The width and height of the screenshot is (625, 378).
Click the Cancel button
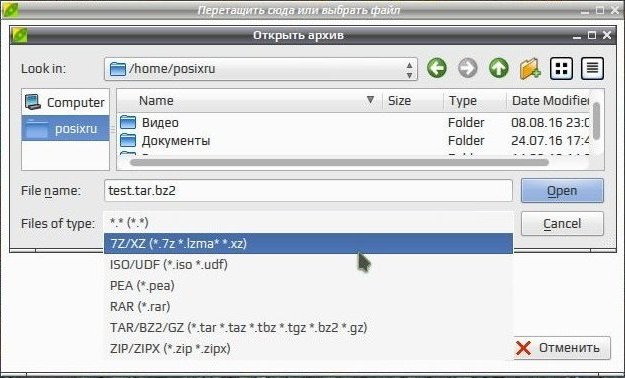(562, 223)
